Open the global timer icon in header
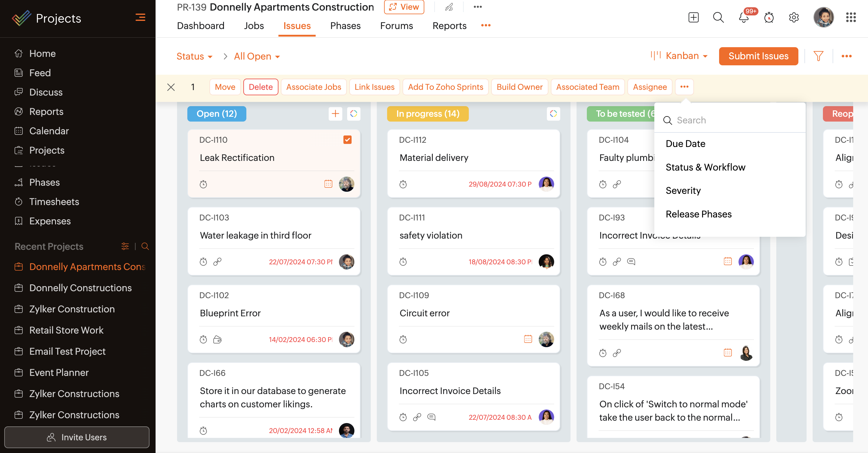Image resolution: width=868 pixels, height=453 pixels. click(x=769, y=18)
